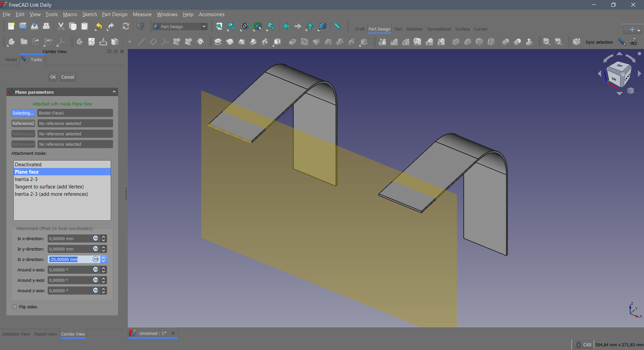Screen dimensions: 644x350
Task: Activate the Revolution tool
Action: [230, 42]
